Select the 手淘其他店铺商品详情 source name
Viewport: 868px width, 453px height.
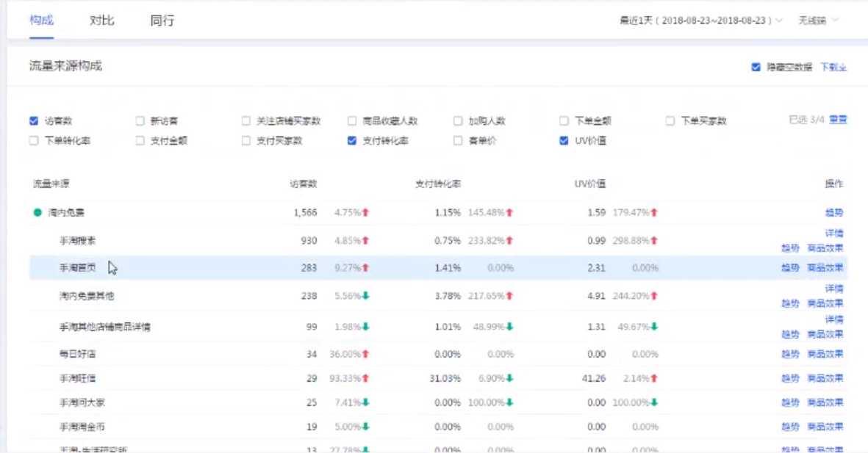pyautogui.click(x=105, y=327)
